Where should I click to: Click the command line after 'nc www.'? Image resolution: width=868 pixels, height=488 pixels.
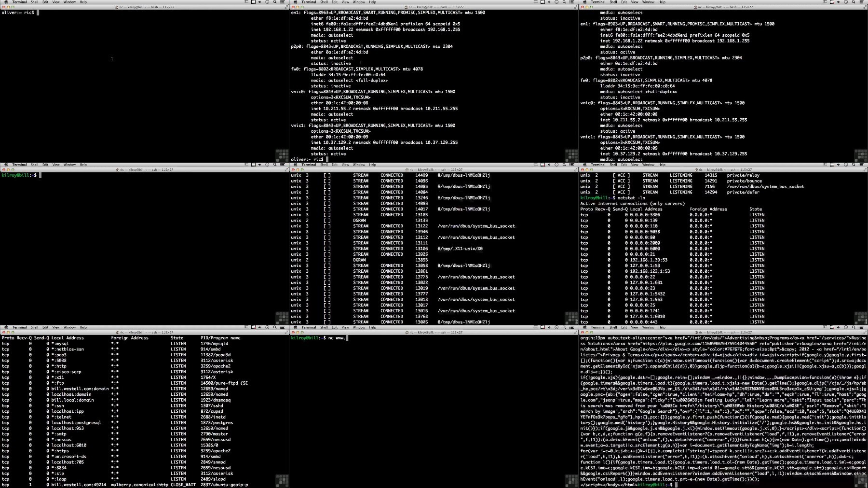coord(347,338)
